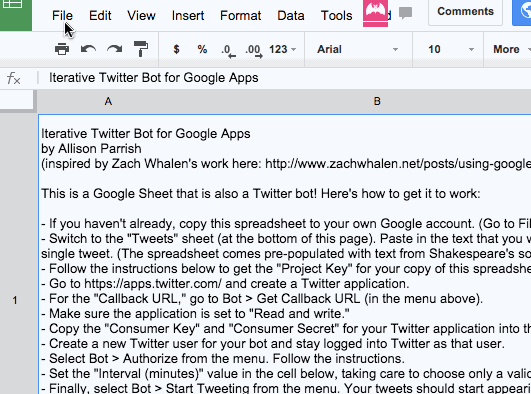The image size is (531, 394).
Task: Click the 'Make sure the application' line
Action: [x=195, y=314]
